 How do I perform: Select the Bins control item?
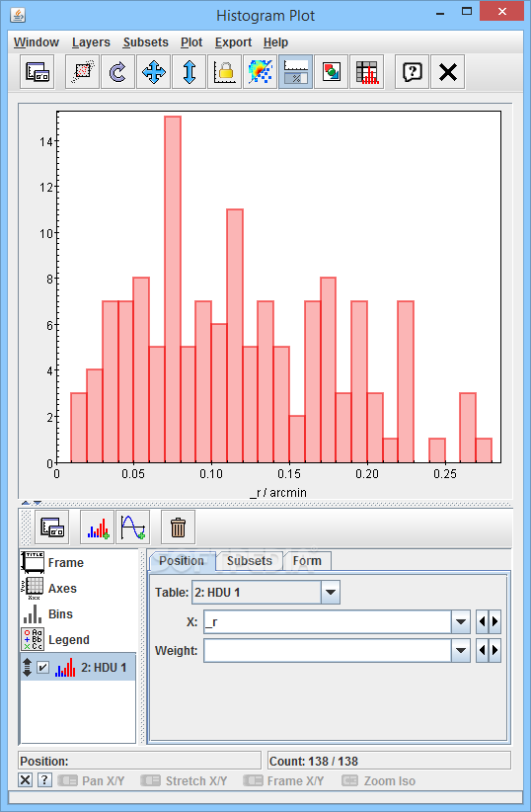(x=78, y=614)
